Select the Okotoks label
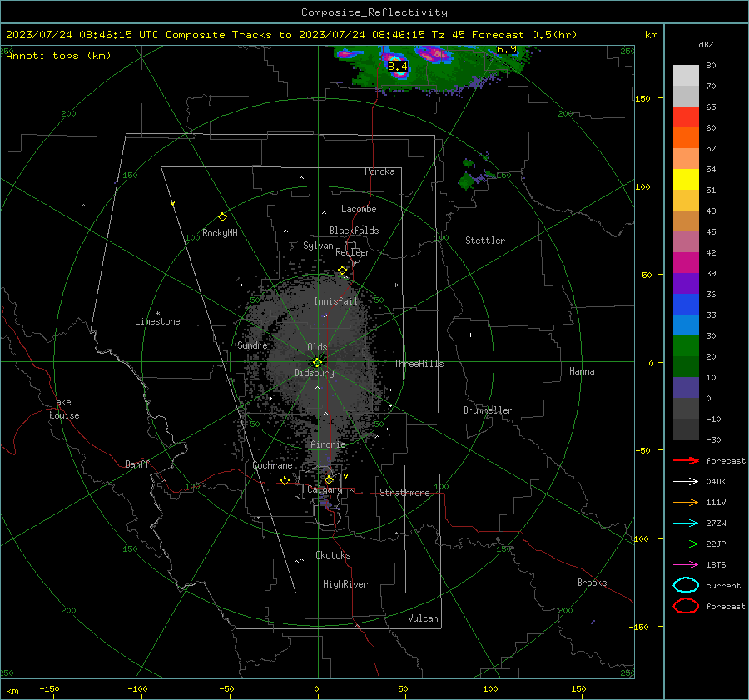 (333, 555)
